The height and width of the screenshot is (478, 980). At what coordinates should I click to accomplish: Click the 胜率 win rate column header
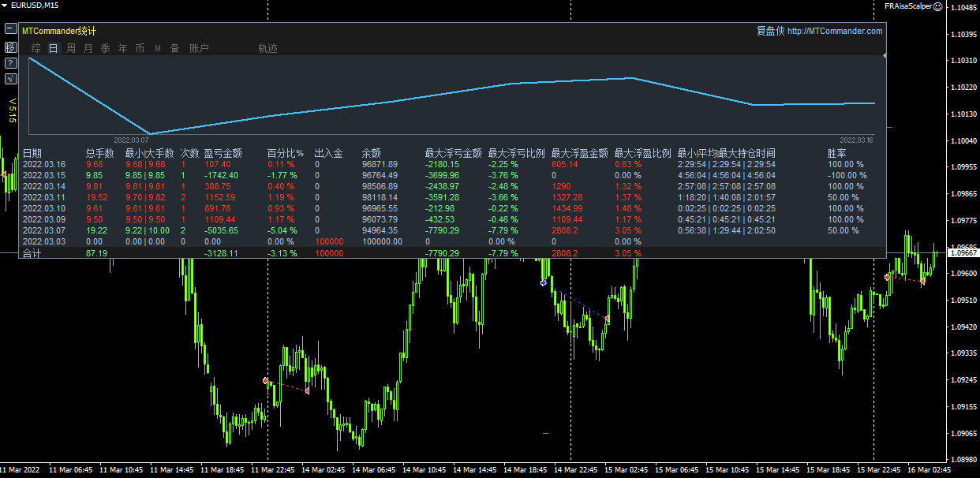(x=836, y=153)
